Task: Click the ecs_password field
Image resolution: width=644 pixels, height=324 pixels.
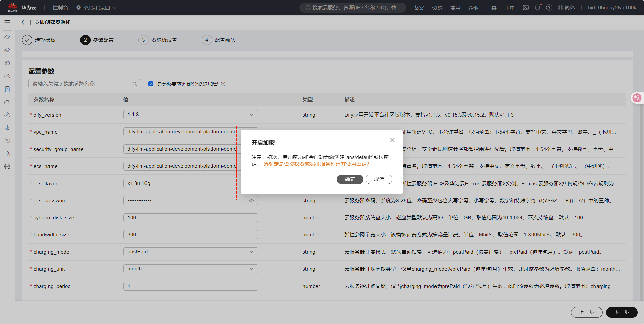Action: (x=191, y=200)
